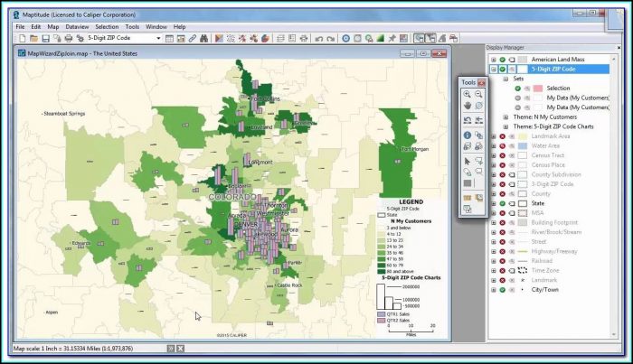633x364 pixels.
Task: Click the pie chart theme icon
Action: (265, 38)
